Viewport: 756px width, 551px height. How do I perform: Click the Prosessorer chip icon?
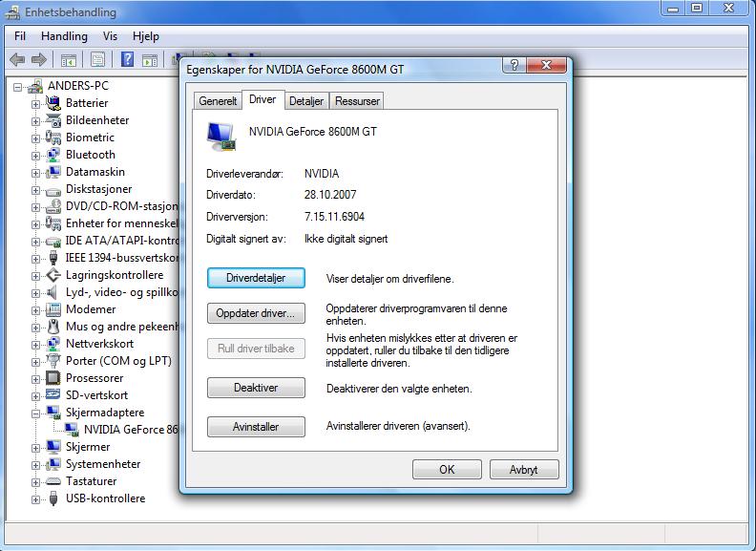tap(53, 378)
